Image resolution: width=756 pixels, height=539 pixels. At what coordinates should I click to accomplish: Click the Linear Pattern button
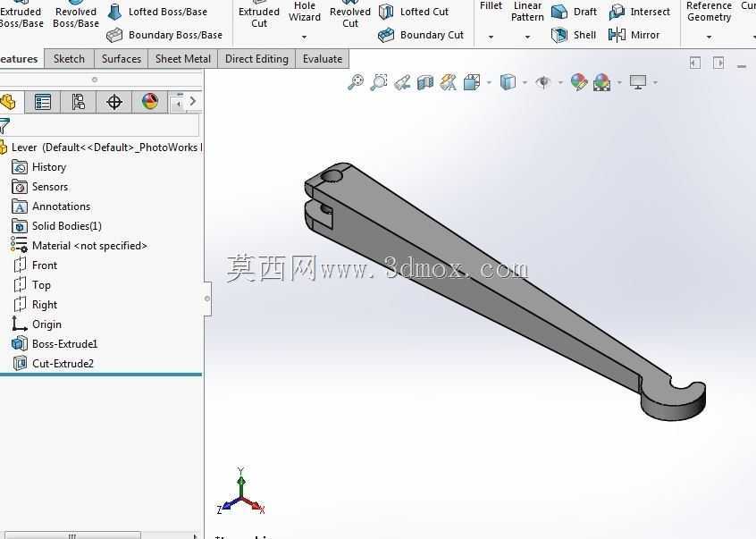tap(527, 12)
